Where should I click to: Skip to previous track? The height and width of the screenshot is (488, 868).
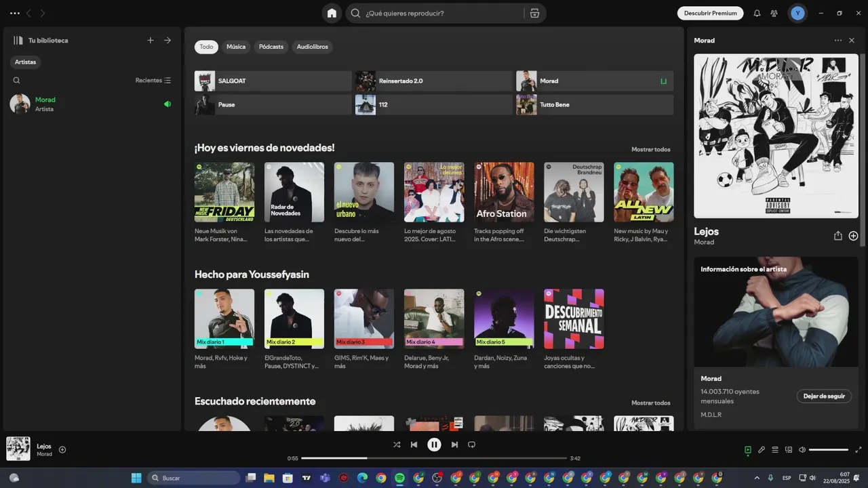414,445
